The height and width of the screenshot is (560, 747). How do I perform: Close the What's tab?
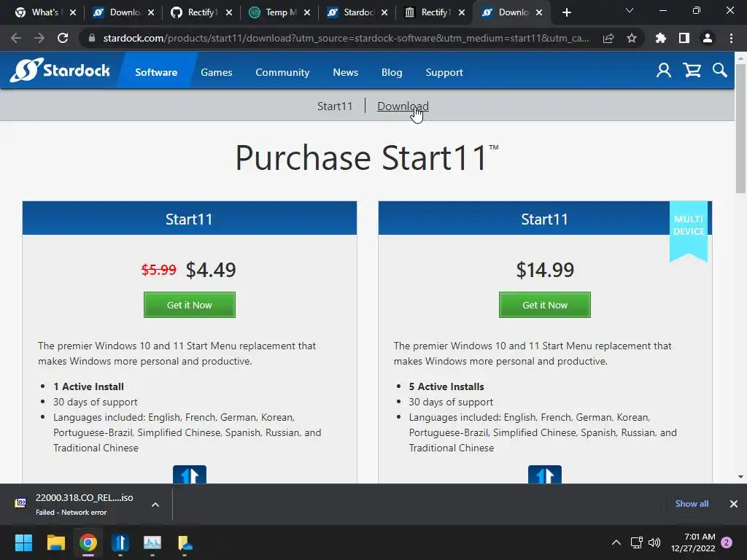[x=73, y=12]
